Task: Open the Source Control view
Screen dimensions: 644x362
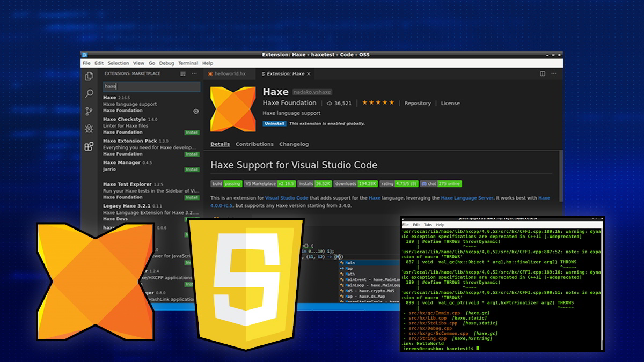Action: 89,111
